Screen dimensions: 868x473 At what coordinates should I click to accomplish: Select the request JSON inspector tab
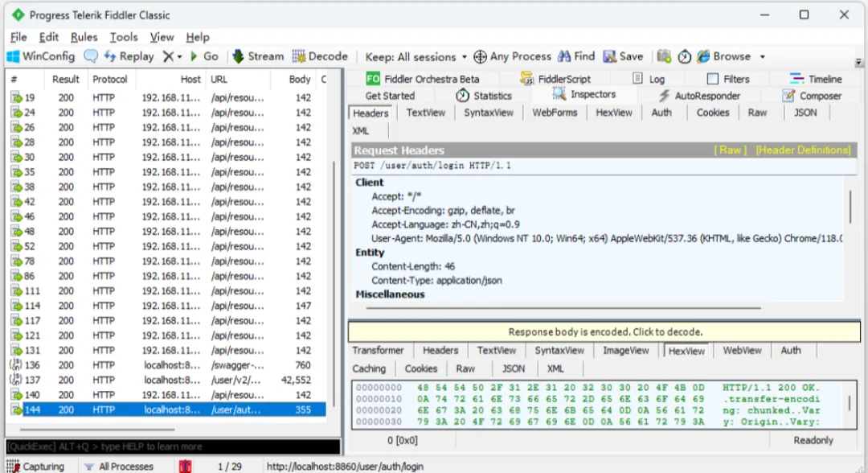click(x=805, y=113)
